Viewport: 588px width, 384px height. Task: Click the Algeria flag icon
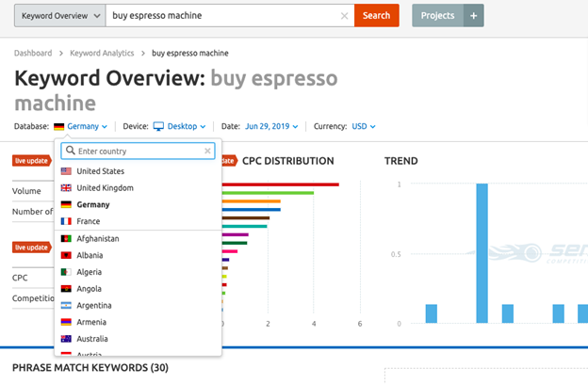coord(66,272)
